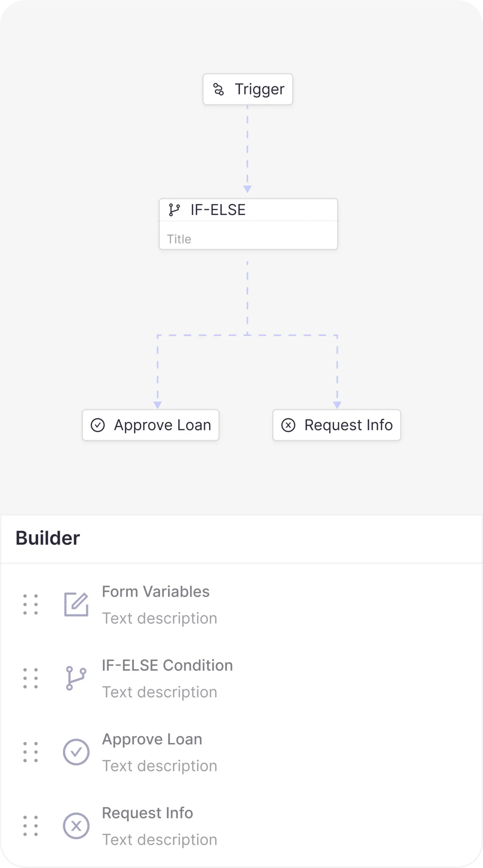Grab the drag handle beside IF-ELSE Condition

click(30, 678)
